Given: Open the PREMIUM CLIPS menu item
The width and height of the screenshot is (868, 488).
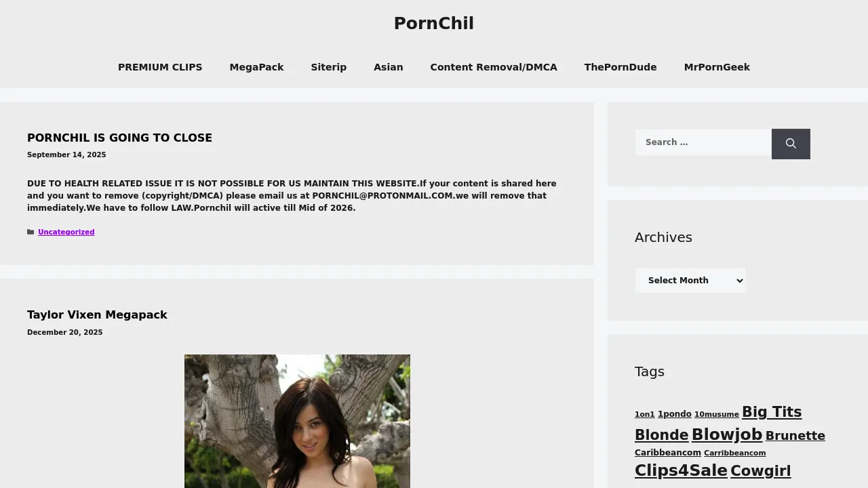Looking at the screenshot, I should coord(160,67).
